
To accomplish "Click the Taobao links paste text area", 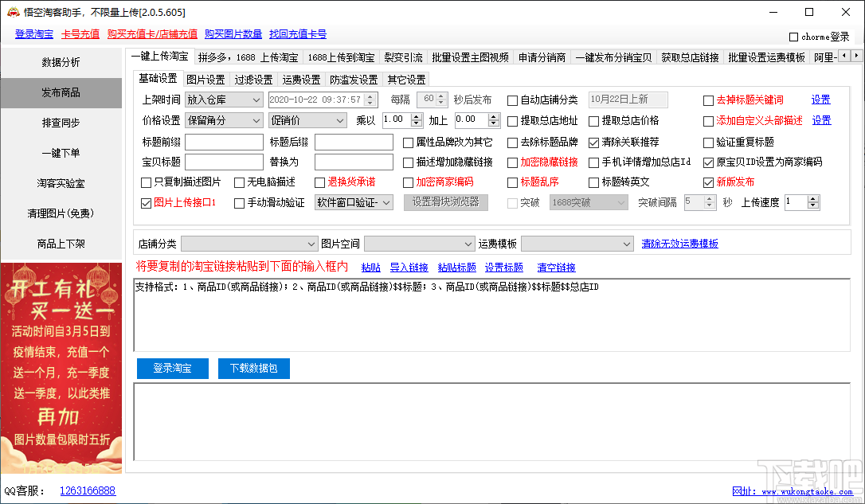I will (x=492, y=315).
